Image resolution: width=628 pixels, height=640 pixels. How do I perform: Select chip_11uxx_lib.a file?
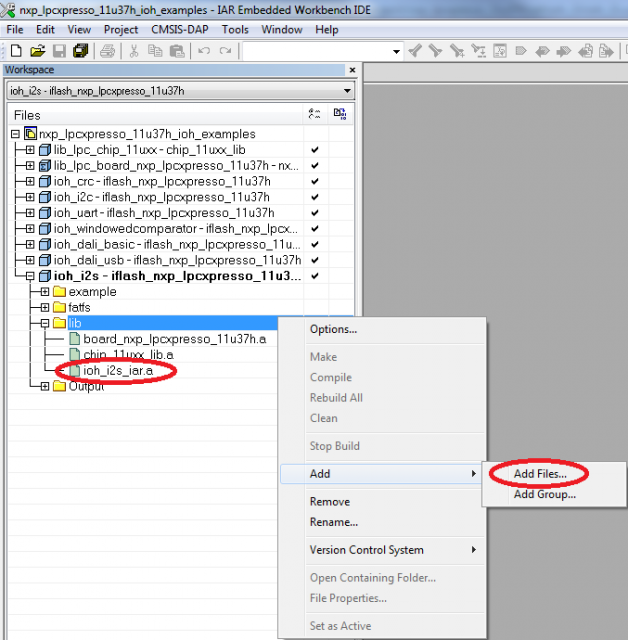(x=128, y=355)
